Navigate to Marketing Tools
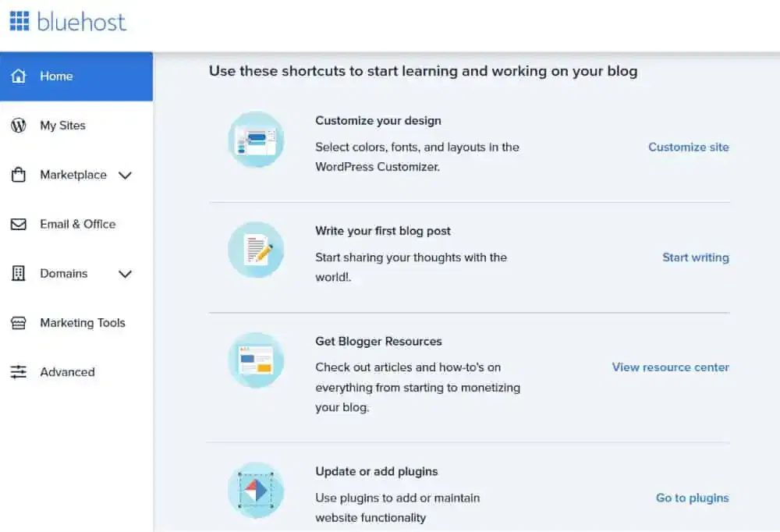Image resolution: width=780 pixels, height=532 pixels. point(82,322)
